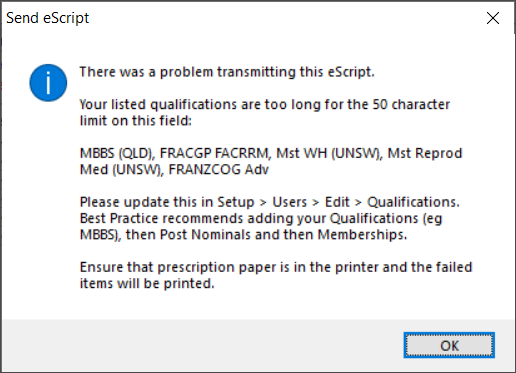Image resolution: width=516 pixels, height=373 pixels.
Task: Click the text "limit on this field:"
Action: pos(136,121)
